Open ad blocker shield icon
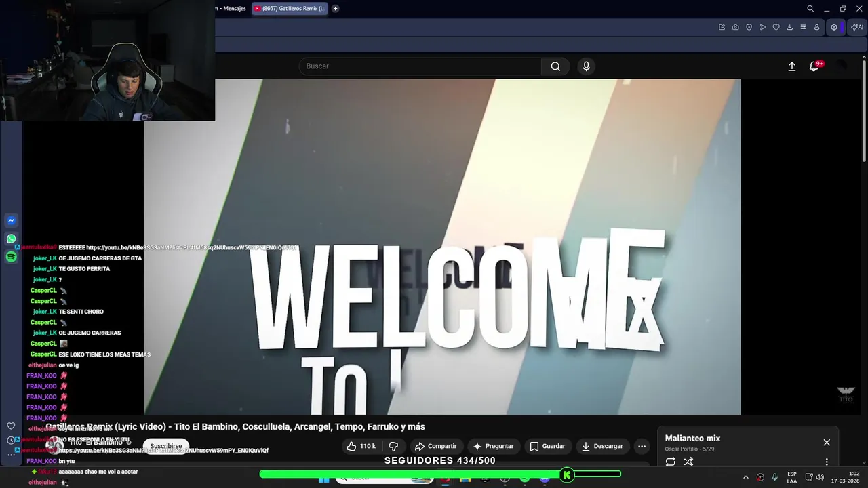This screenshot has height=488, width=868. coord(749,27)
